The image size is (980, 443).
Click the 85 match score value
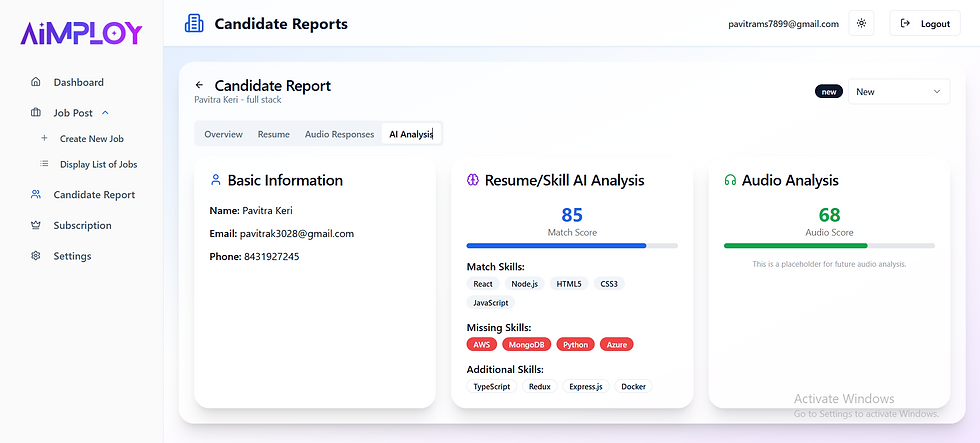pos(572,215)
